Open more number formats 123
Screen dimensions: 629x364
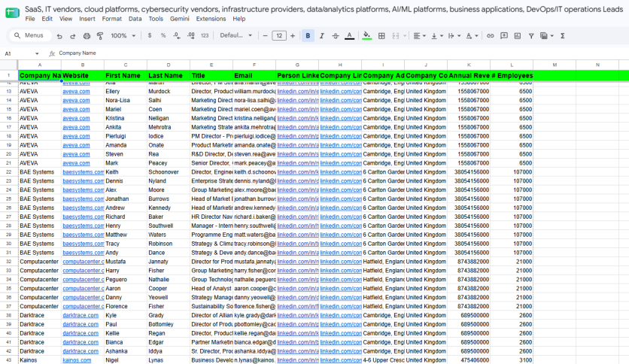point(205,35)
